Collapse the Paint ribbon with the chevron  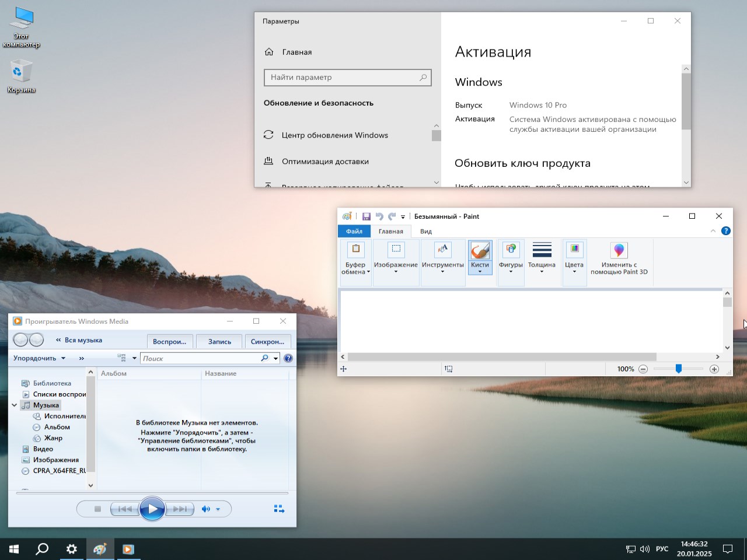tap(713, 231)
